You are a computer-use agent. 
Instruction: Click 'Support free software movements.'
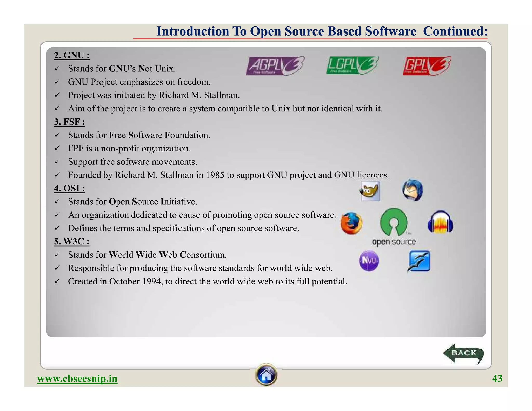click(132, 162)
